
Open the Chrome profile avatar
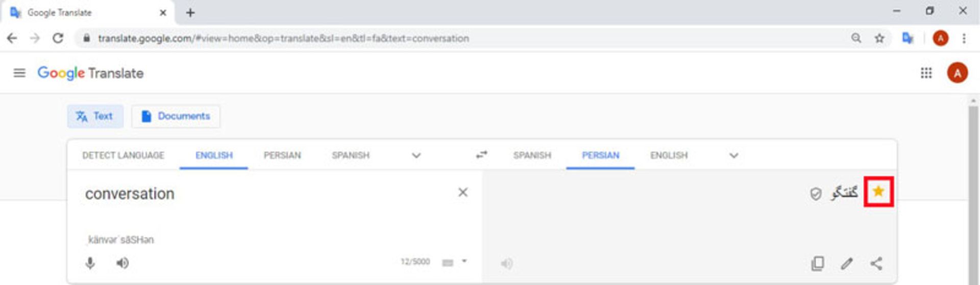pyautogui.click(x=940, y=38)
